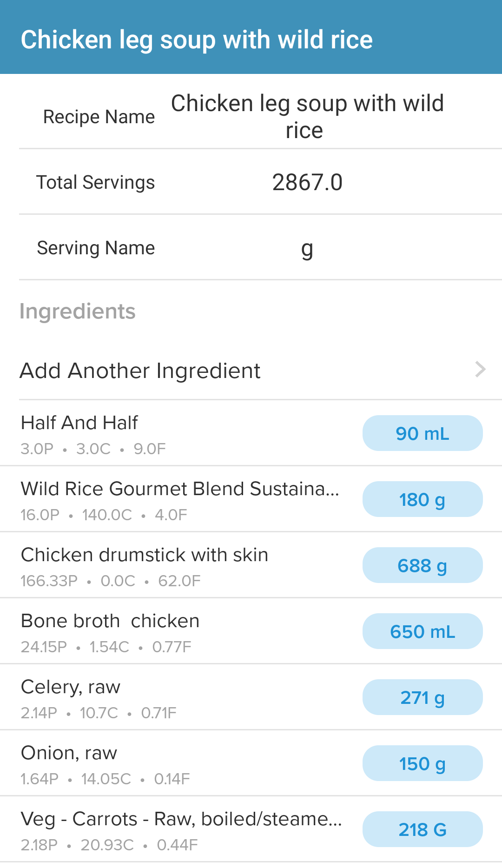This screenshot has width=502, height=868.
Task: Open the Half And Half ingredient
Action: 139,433
